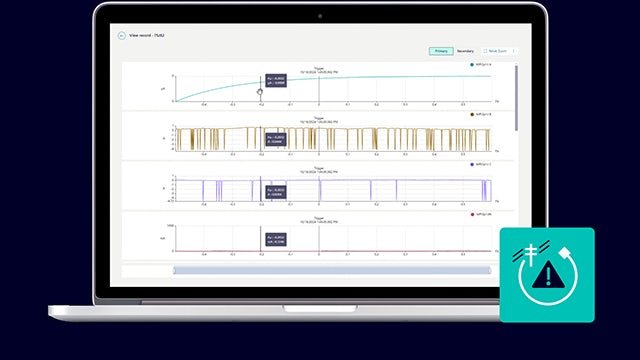Switch to the Secondary tab
The image size is (640, 360).
pyautogui.click(x=465, y=51)
